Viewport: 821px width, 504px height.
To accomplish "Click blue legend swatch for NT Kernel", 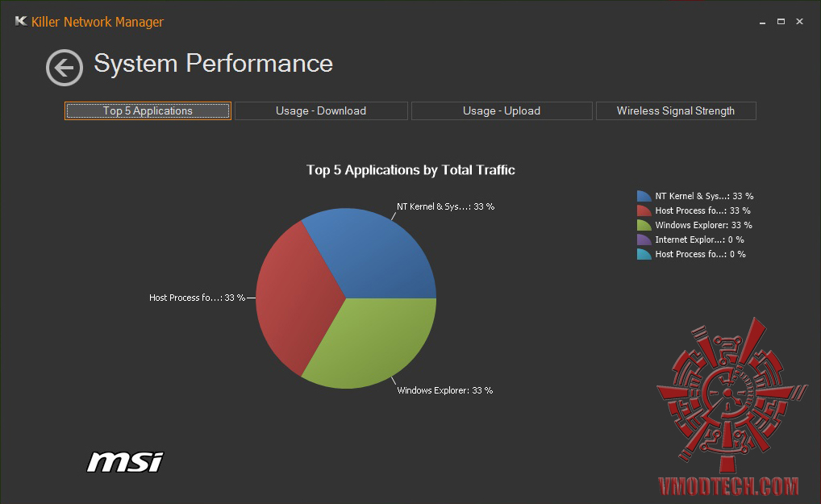I will coord(644,196).
